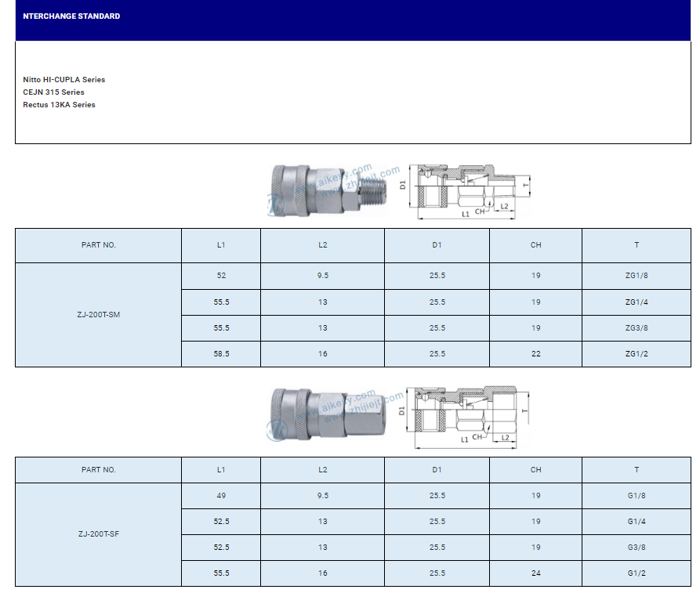
Task: Click the Nitto HI-CUPLA Series text
Action: [63, 80]
